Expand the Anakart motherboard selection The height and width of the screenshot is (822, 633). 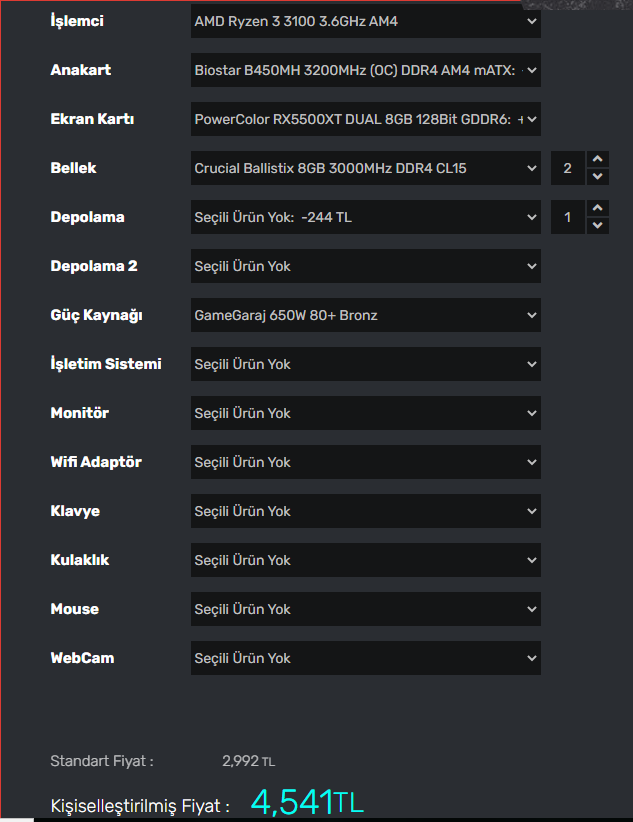click(x=365, y=70)
